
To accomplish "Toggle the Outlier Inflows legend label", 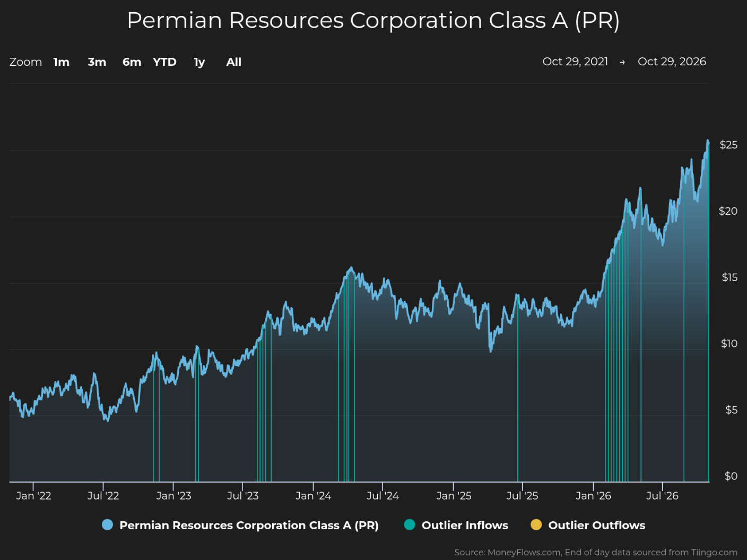I will 465,526.
